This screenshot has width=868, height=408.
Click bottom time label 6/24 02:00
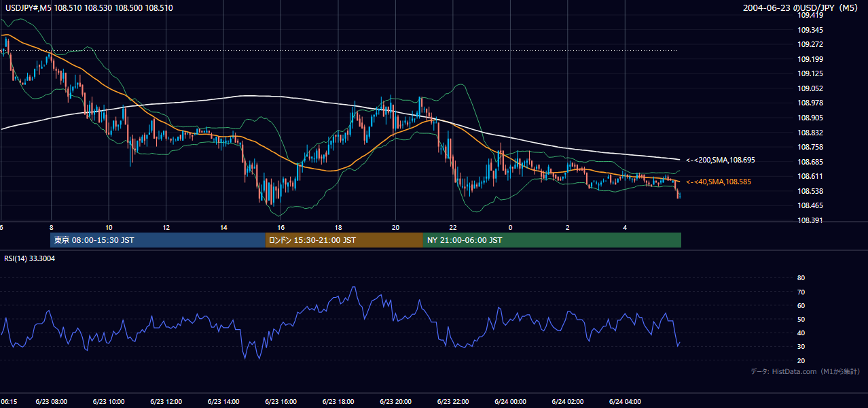point(568,402)
